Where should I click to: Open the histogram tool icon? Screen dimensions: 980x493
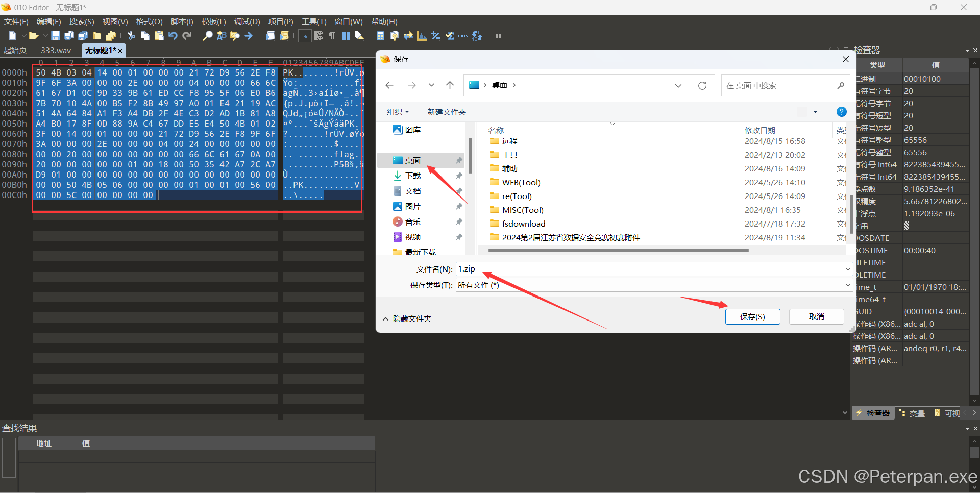422,36
